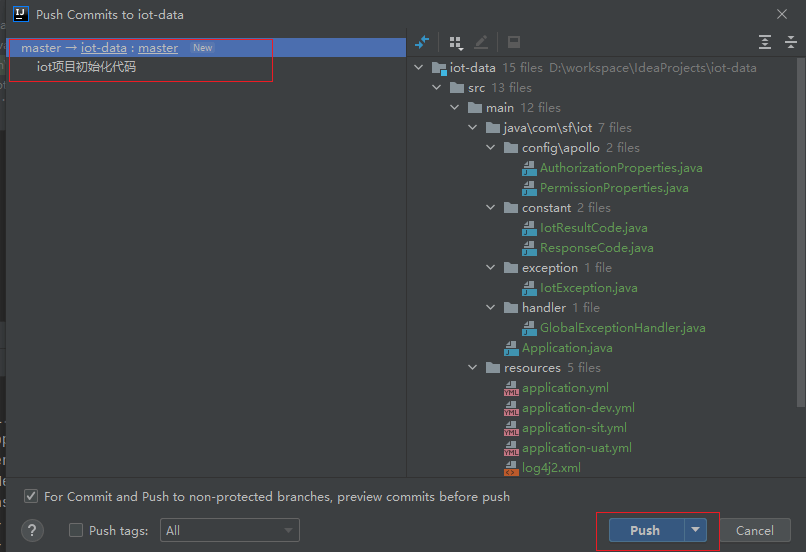
Task: Click the Cancel button
Action: pyautogui.click(x=755, y=530)
